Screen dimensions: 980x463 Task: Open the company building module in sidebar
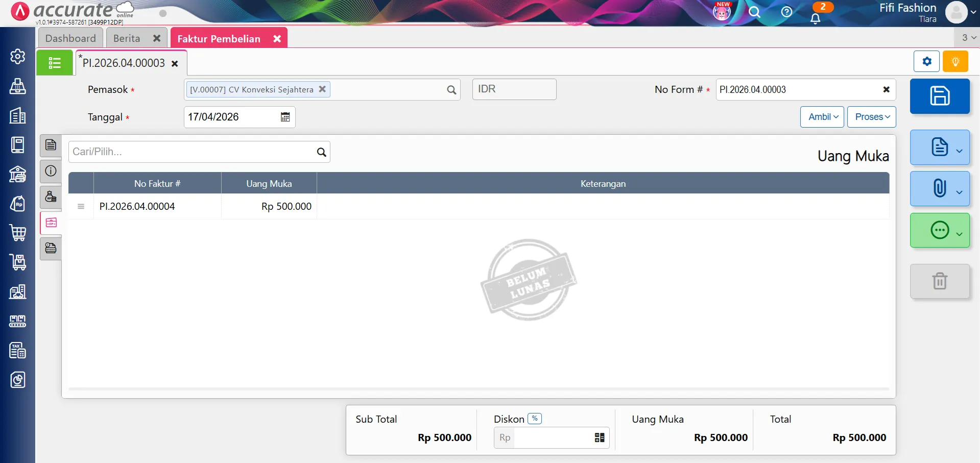[18, 115]
